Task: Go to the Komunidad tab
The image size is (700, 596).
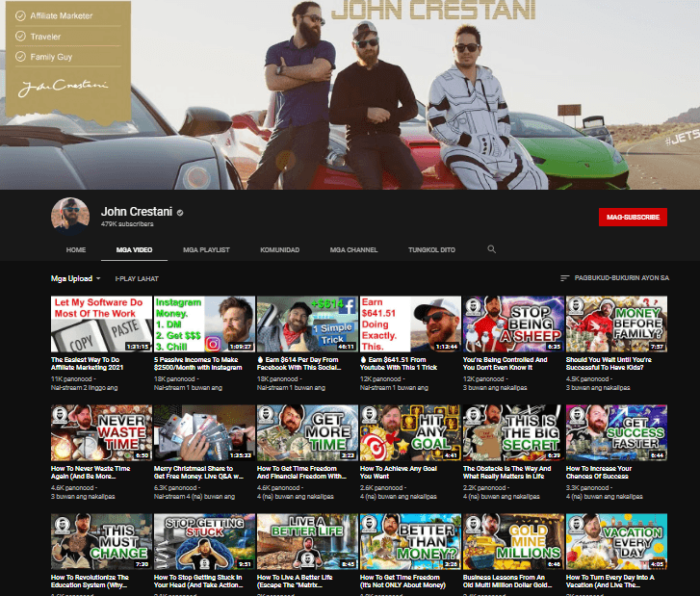Action: [x=280, y=250]
